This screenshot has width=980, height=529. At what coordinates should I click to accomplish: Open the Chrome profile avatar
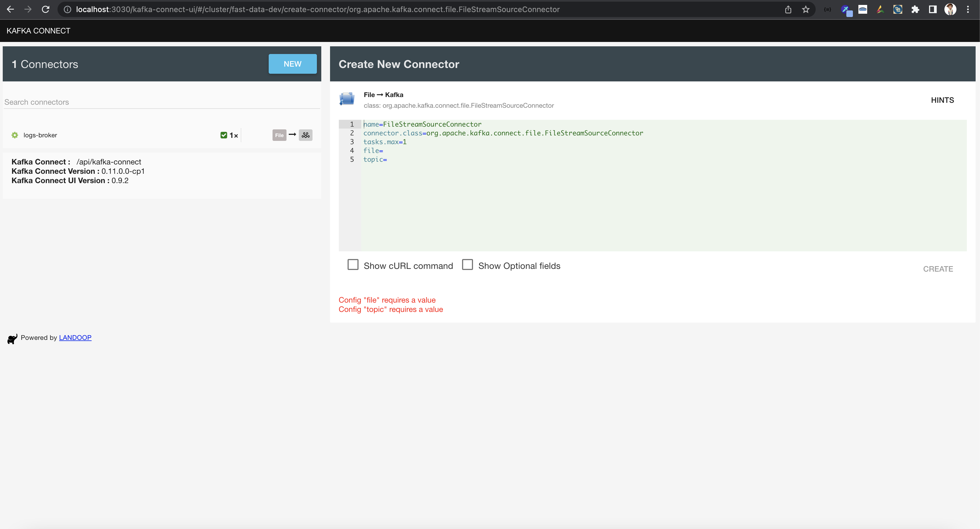coord(950,10)
